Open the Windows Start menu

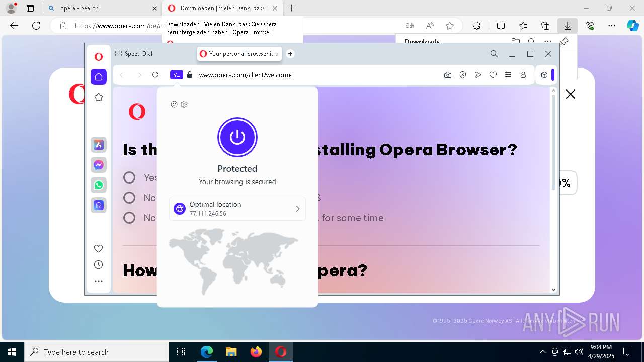click(12, 352)
